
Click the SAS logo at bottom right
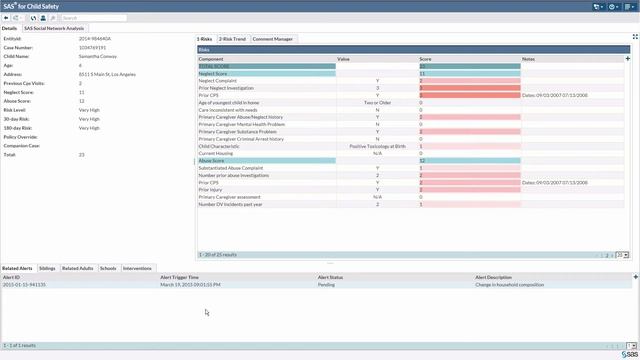(x=629, y=354)
